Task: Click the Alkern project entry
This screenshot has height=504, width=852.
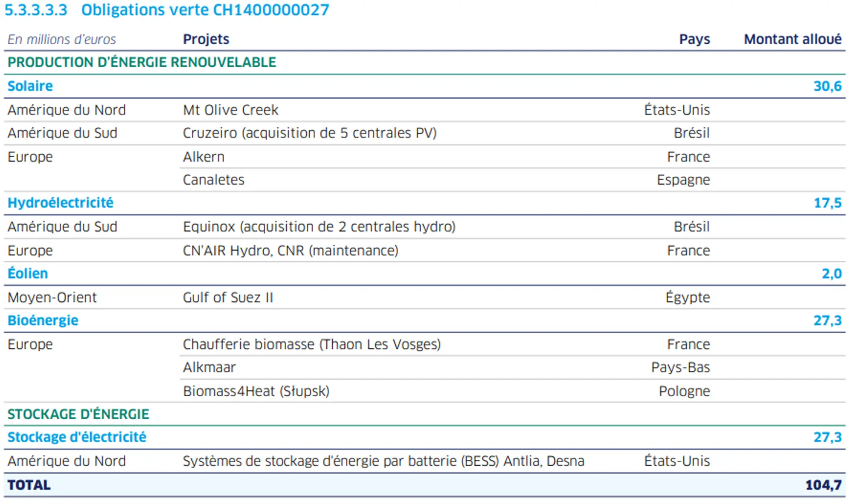Action: tap(204, 157)
